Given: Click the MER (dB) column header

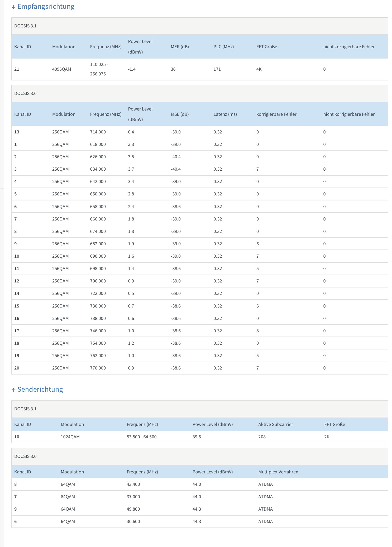Looking at the screenshot, I should click(180, 47).
